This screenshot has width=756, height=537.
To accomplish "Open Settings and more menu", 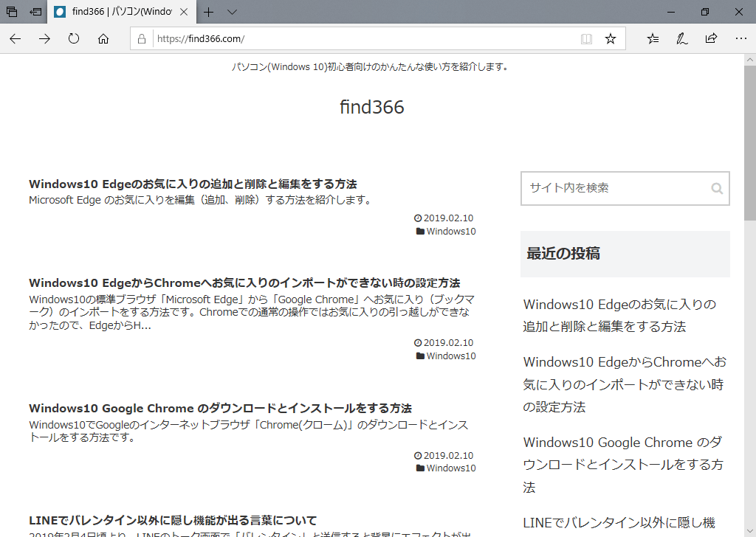I will tap(741, 38).
